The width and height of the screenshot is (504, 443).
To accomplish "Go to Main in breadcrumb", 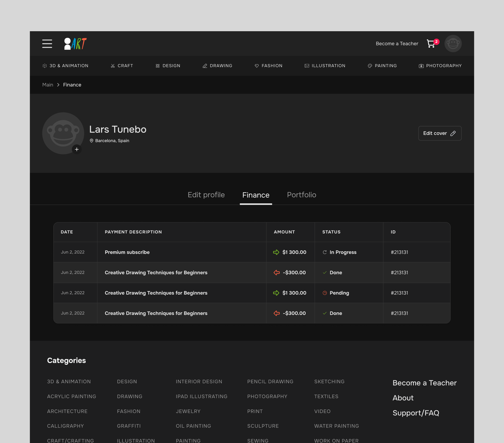I will 48,85.
